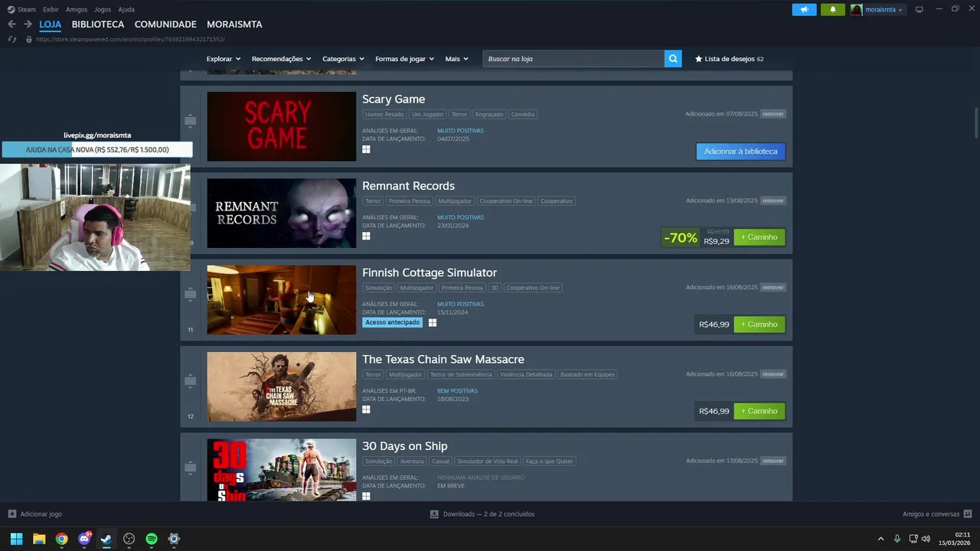
Task: Open the 30 Days on Ship title
Action: click(x=404, y=446)
